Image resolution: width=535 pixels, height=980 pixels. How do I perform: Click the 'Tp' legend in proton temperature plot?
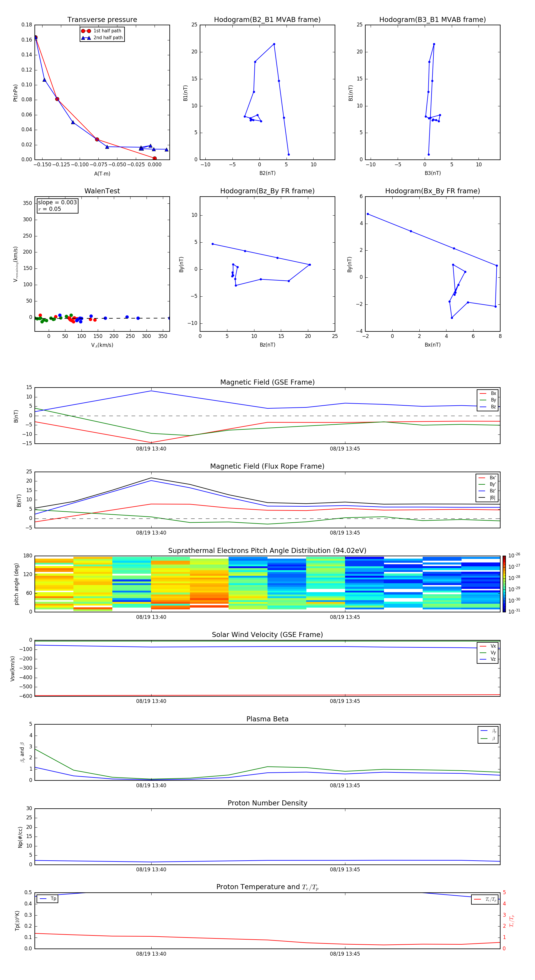coord(48,899)
